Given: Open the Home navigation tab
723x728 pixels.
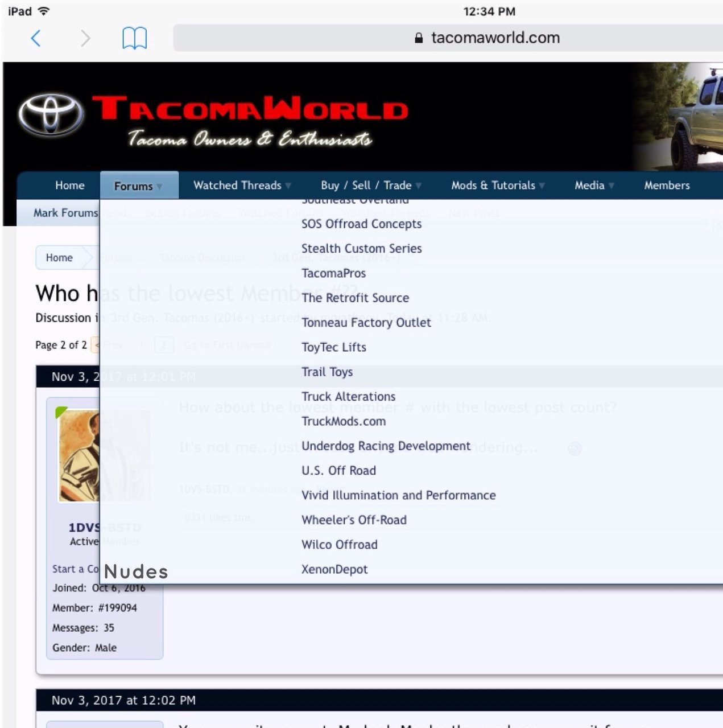Looking at the screenshot, I should click(69, 186).
